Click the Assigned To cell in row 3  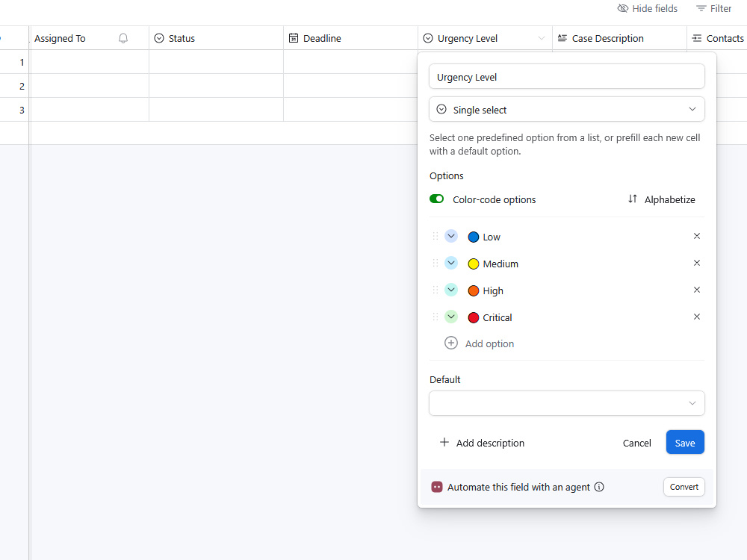click(x=89, y=110)
